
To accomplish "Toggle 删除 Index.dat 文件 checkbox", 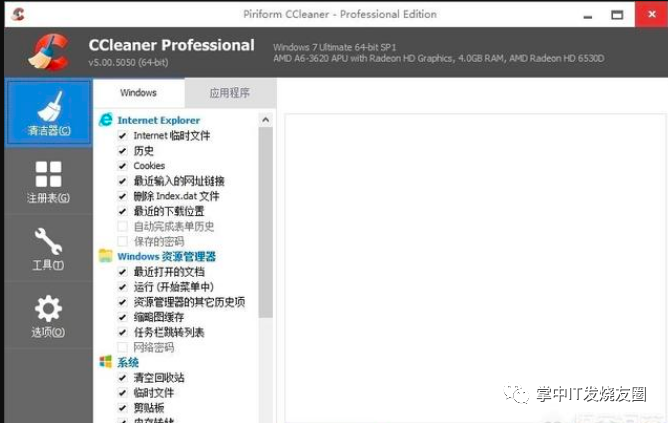I will click(122, 196).
